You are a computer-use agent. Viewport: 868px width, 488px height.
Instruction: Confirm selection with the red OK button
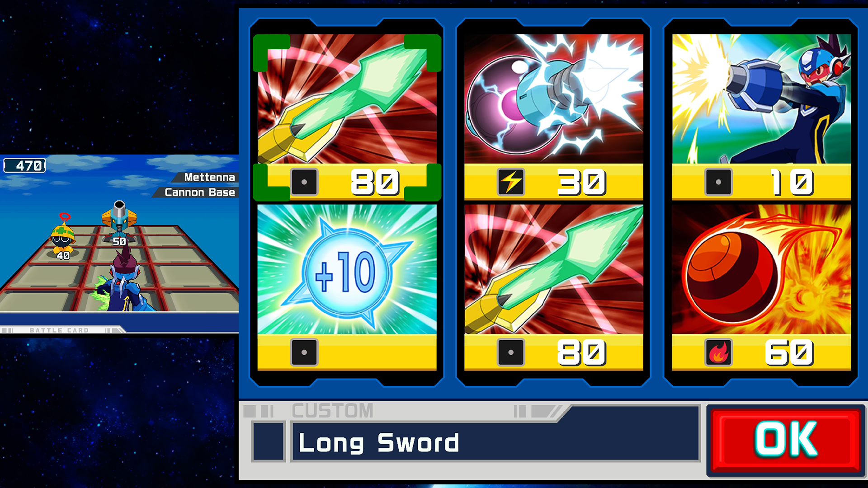pos(786,440)
